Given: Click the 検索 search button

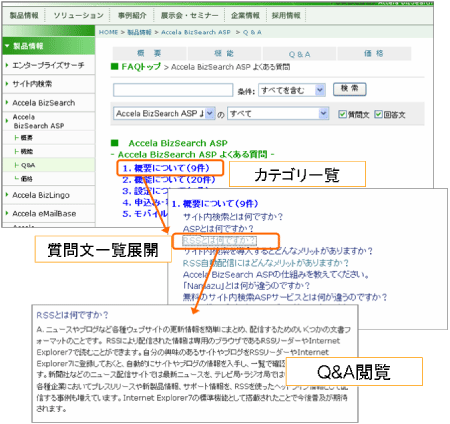Looking at the screenshot, I should click(350, 89).
